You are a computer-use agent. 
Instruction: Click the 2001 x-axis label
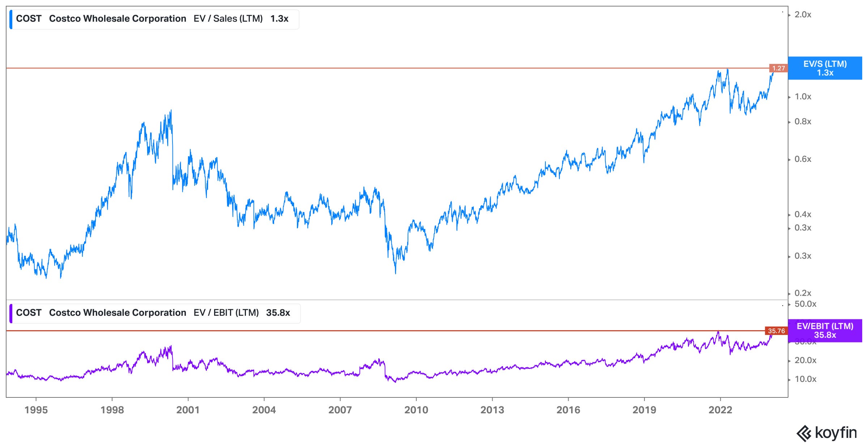point(188,410)
